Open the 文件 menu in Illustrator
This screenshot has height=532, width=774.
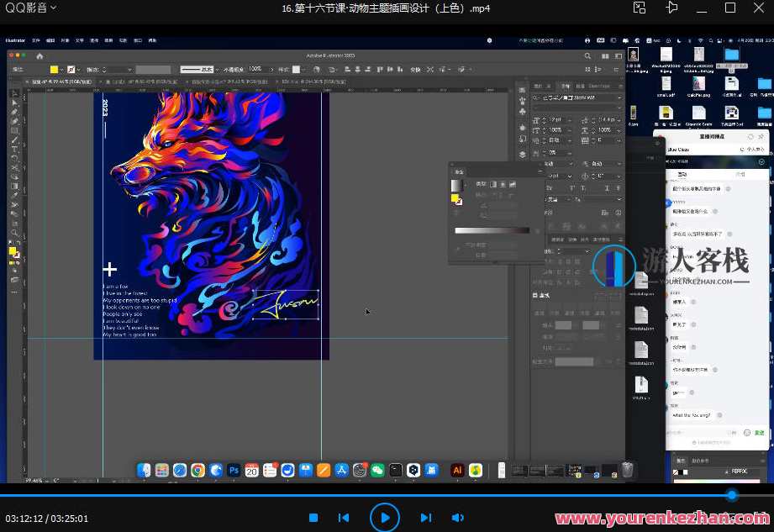coord(35,40)
